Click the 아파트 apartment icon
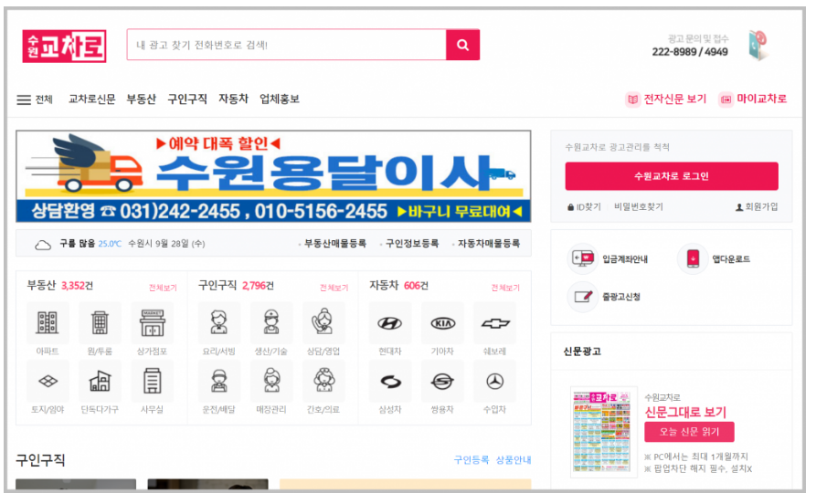 point(48,323)
